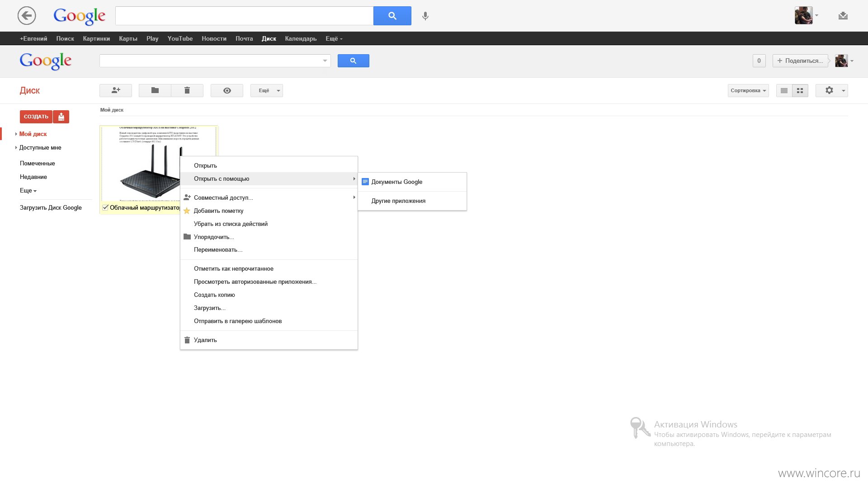
Task: Select Переименовать in context menu
Action: (269, 249)
